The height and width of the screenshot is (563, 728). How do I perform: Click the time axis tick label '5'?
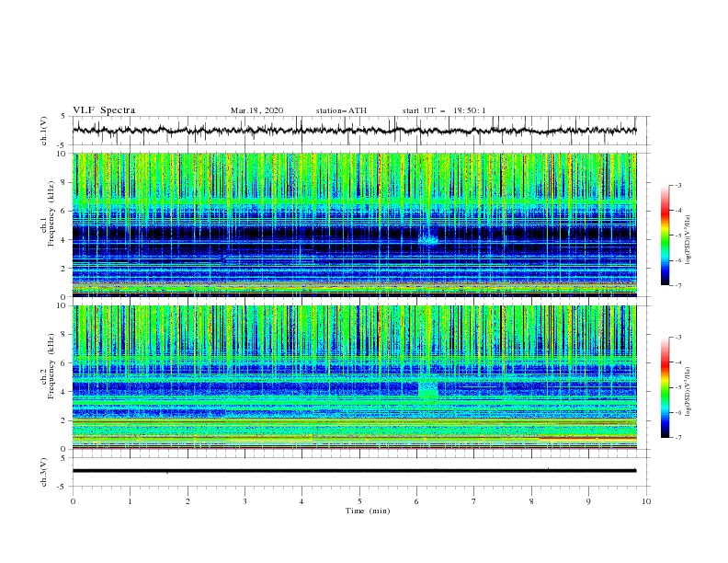[x=359, y=501]
